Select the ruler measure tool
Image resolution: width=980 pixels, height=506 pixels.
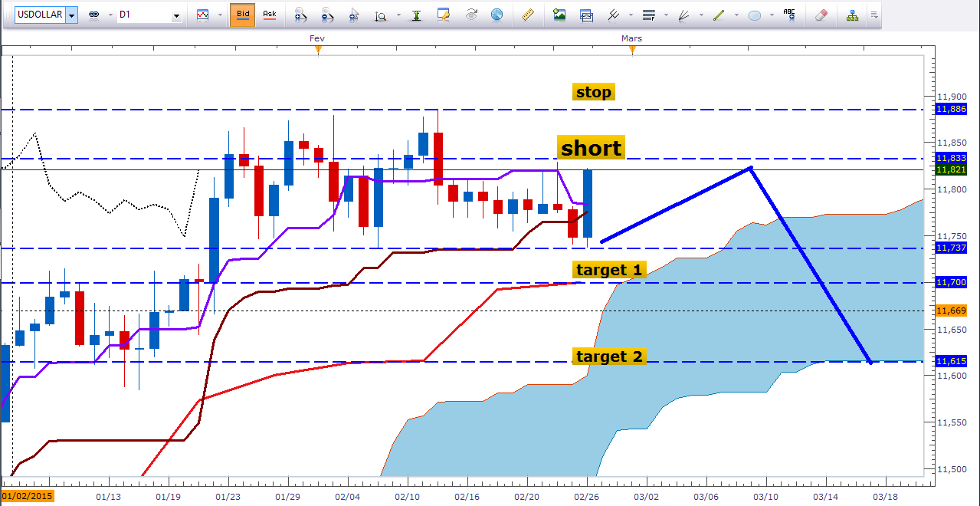tap(527, 15)
